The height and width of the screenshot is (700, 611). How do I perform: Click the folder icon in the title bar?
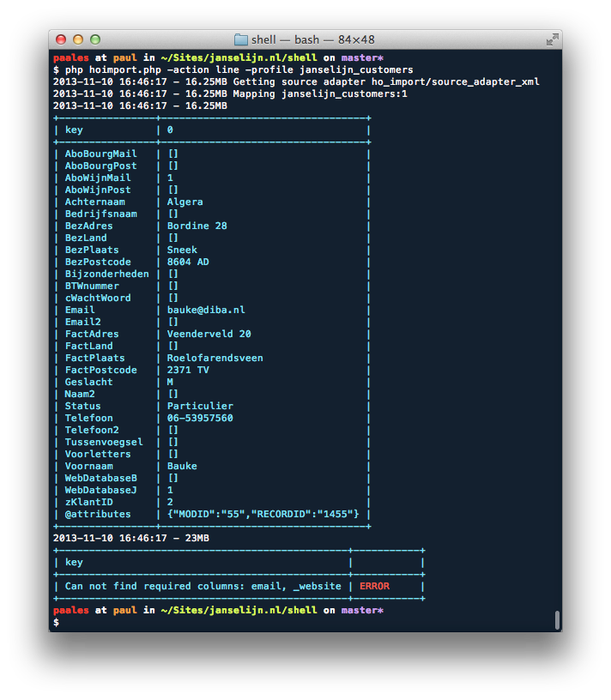tap(241, 39)
